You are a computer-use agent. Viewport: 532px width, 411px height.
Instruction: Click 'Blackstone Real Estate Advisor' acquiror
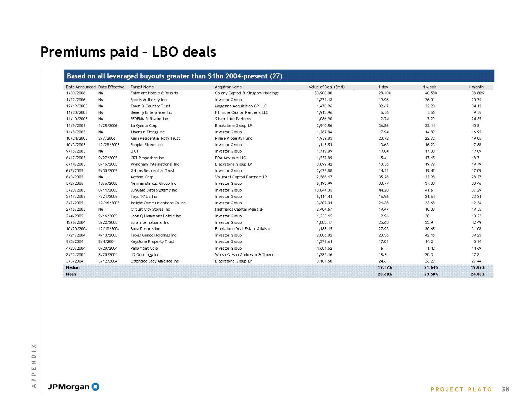coord(243,229)
